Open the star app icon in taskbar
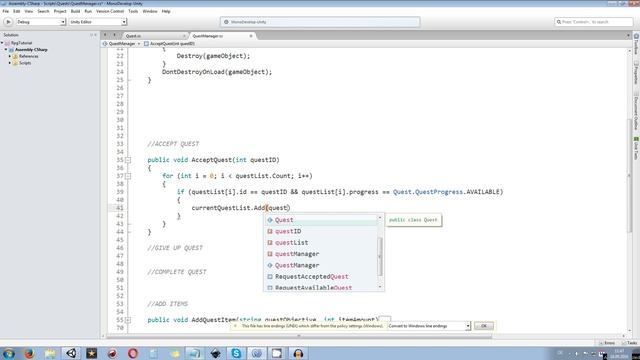Screen dimensions: 640x360 (91, 353)
